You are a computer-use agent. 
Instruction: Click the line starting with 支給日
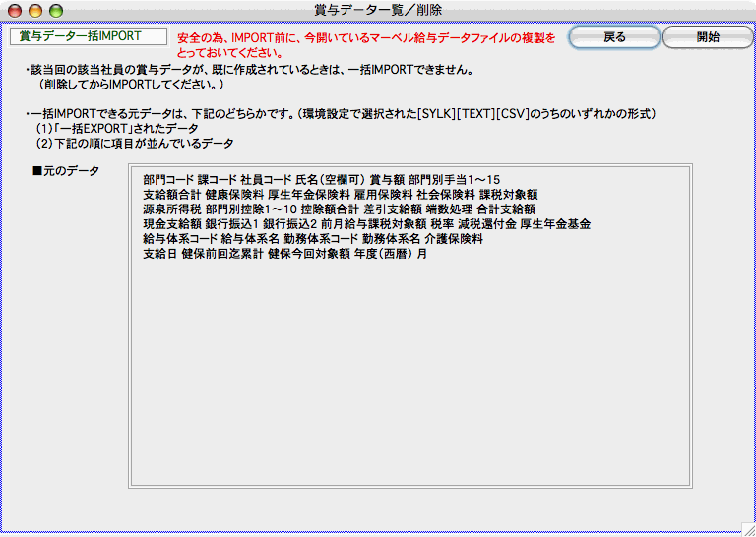point(284,254)
